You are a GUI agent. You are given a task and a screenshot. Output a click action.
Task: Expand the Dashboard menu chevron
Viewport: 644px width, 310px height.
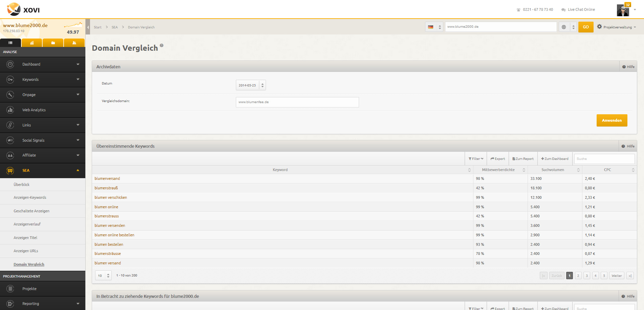click(x=78, y=64)
